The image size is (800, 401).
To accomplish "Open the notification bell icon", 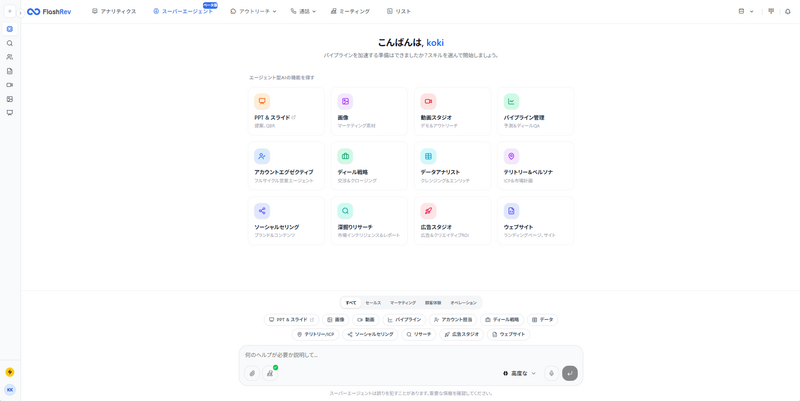I will pos(787,11).
